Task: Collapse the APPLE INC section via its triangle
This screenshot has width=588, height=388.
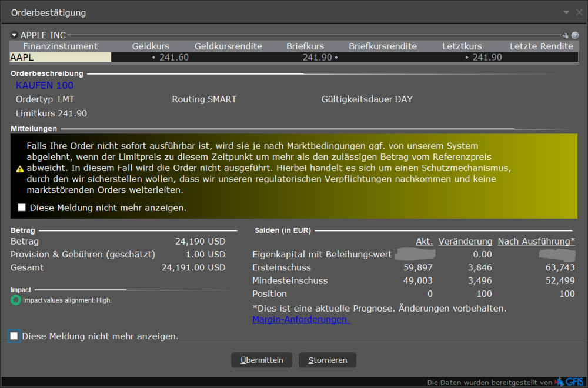Action: click(14, 35)
